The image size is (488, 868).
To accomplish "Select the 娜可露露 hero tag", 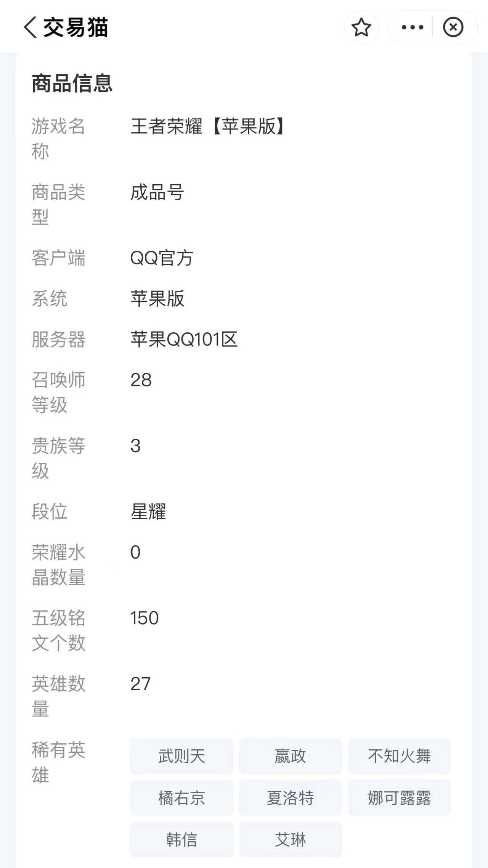I will click(399, 798).
